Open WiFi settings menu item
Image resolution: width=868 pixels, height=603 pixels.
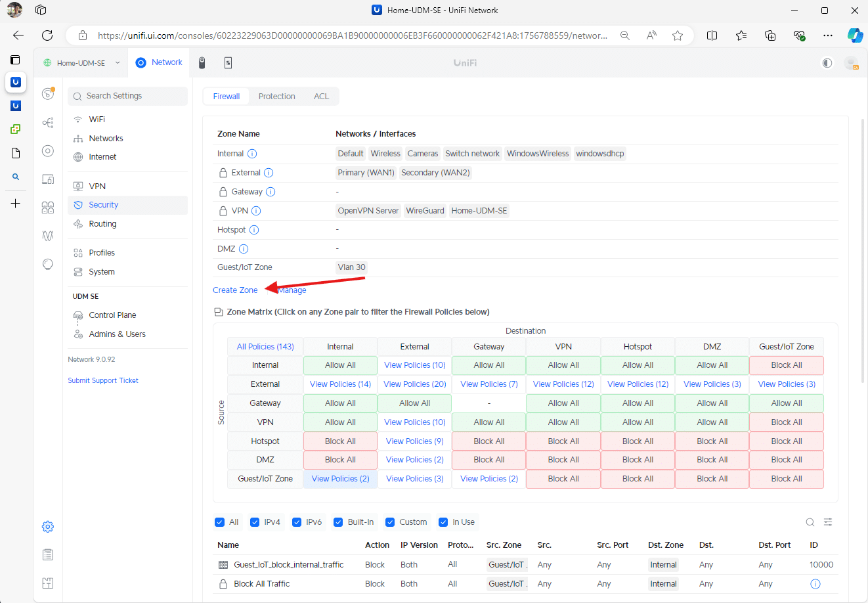tap(127, 120)
